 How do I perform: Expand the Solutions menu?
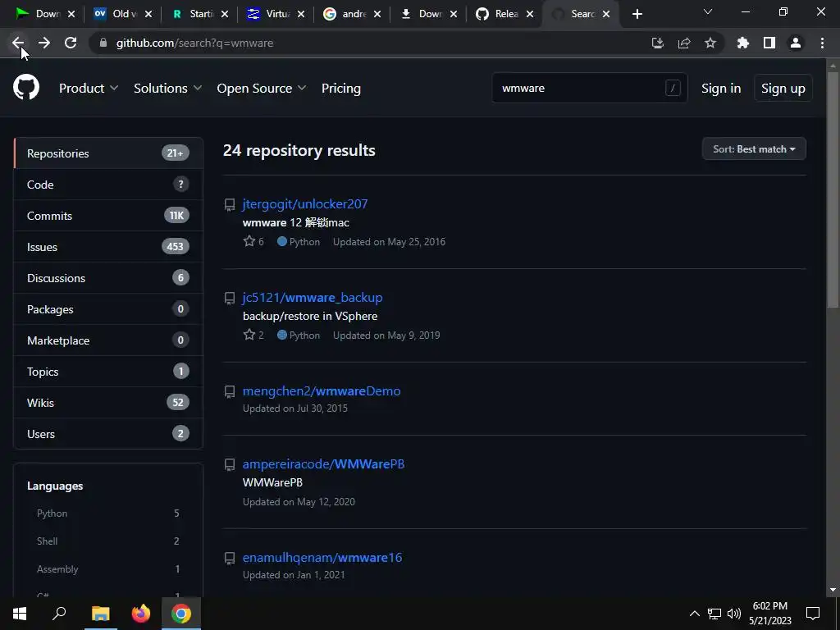pyautogui.click(x=167, y=88)
